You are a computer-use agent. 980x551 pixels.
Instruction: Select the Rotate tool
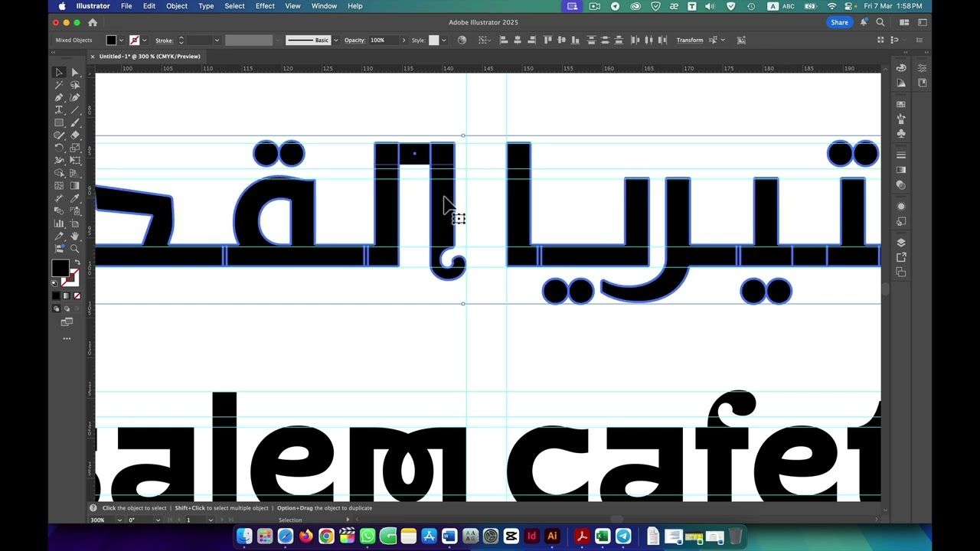tap(59, 148)
